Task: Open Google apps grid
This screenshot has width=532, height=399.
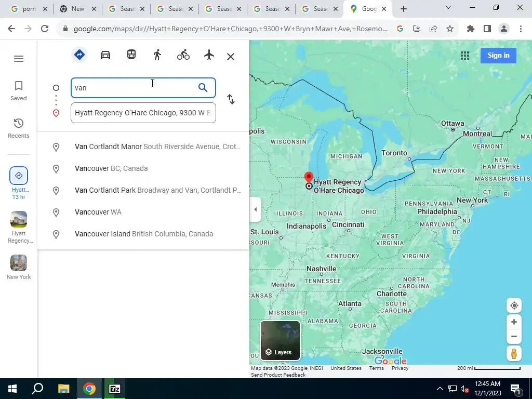Action: tap(465, 56)
